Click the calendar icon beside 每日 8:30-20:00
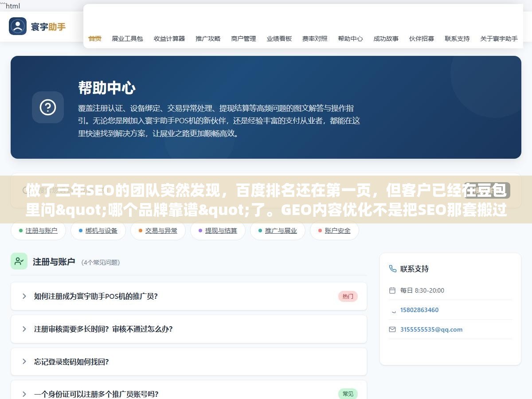 coord(392,290)
